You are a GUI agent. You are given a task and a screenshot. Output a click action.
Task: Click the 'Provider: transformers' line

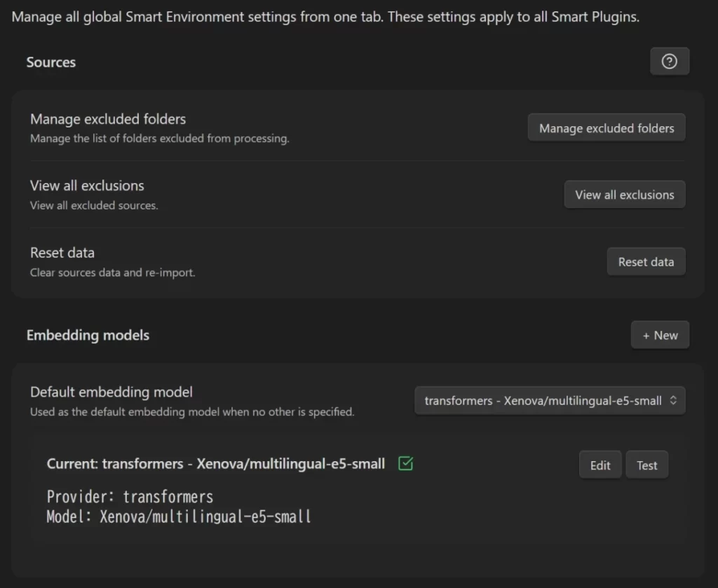130,497
